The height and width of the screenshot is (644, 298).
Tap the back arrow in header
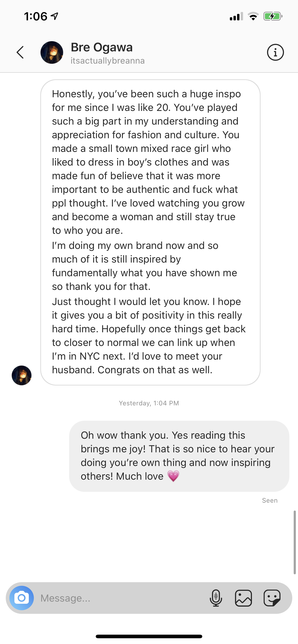click(20, 52)
